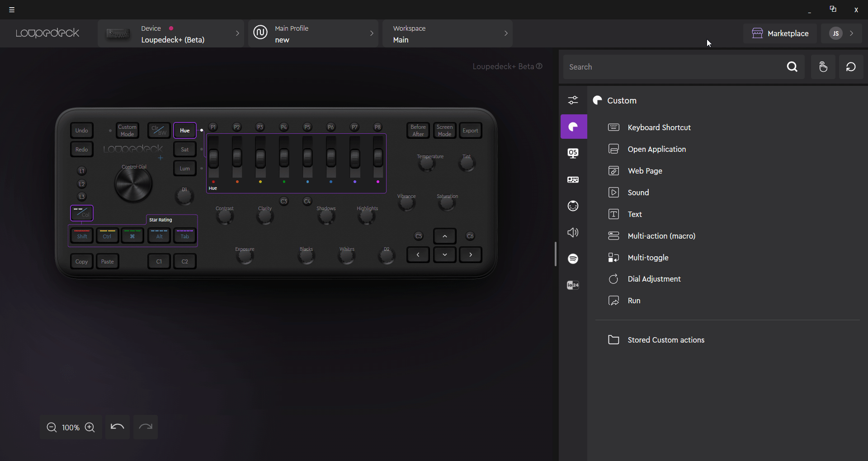Open Stored Custom actions folder
This screenshot has height=461, width=868.
point(665,340)
